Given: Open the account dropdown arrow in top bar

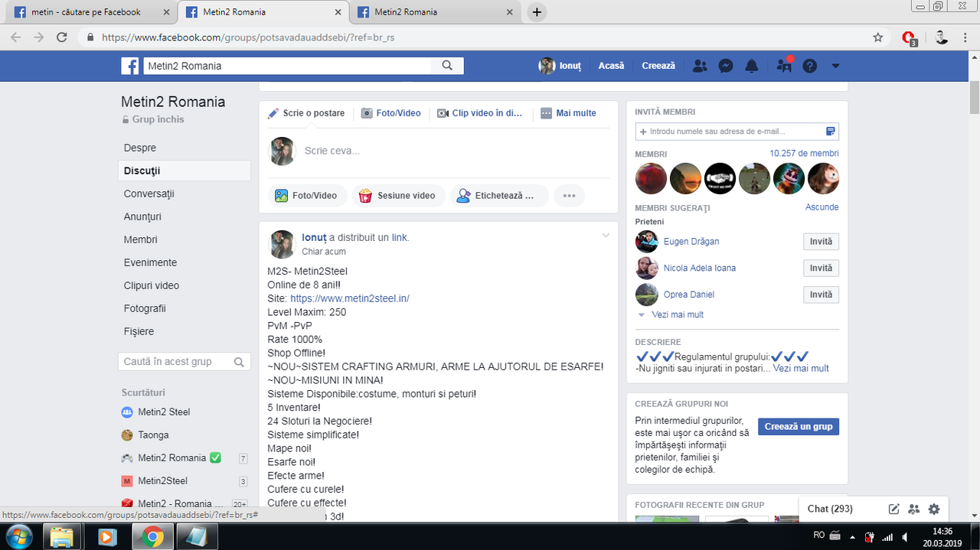Looking at the screenshot, I should coord(835,66).
